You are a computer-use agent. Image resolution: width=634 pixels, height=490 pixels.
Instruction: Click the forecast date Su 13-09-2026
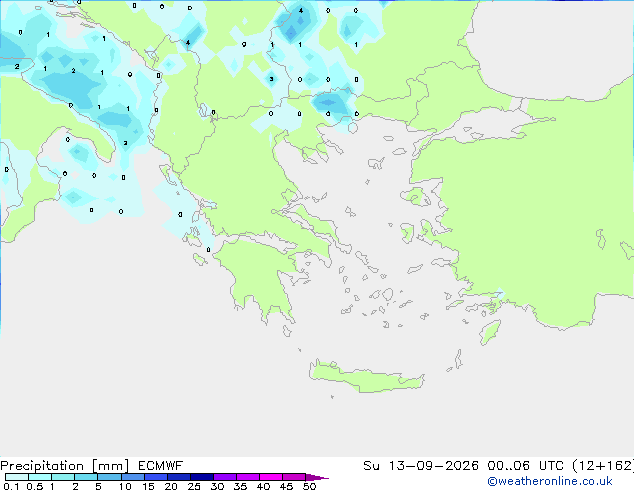pyautogui.click(x=421, y=466)
